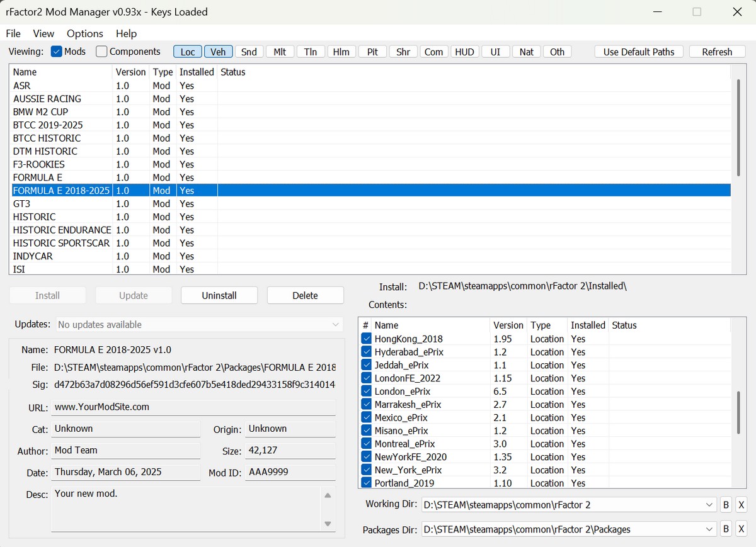The width and height of the screenshot is (756, 547).
Task: Toggle the Hlm filter button
Action: tap(341, 52)
